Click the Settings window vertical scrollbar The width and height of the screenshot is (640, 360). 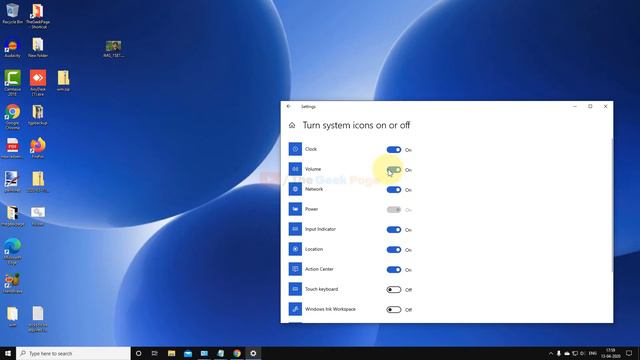(611, 206)
